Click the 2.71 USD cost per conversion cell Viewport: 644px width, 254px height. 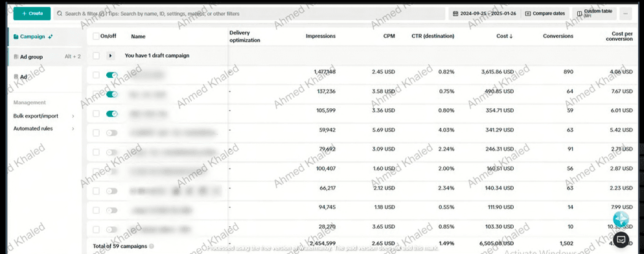coord(621,149)
